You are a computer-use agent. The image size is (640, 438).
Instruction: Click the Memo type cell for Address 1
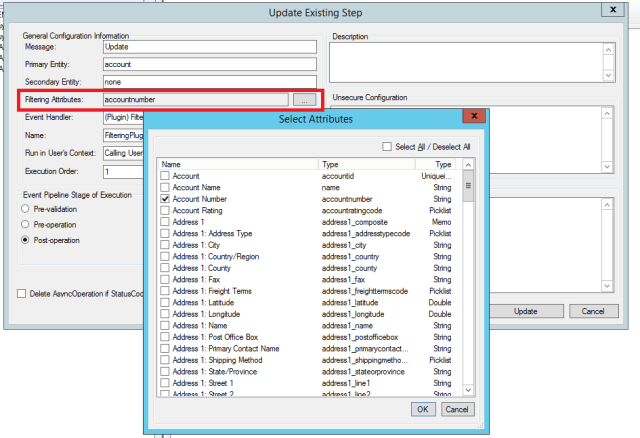[442, 222]
